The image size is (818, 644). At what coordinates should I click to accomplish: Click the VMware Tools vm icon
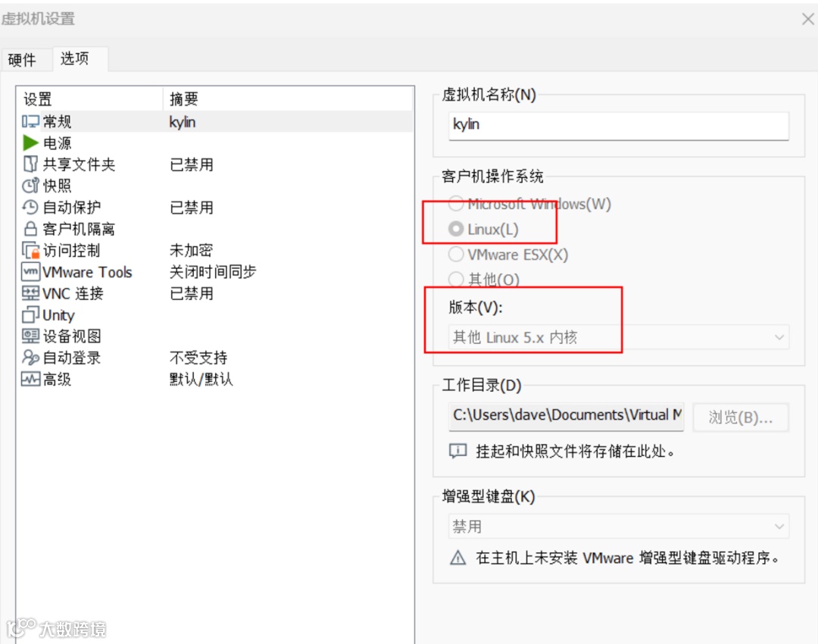[30, 272]
